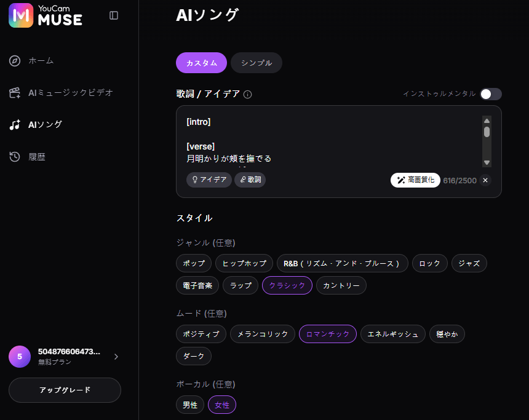Switch to the カスタム tab
This screenshot has height=420, width=529.
(201, 63)
